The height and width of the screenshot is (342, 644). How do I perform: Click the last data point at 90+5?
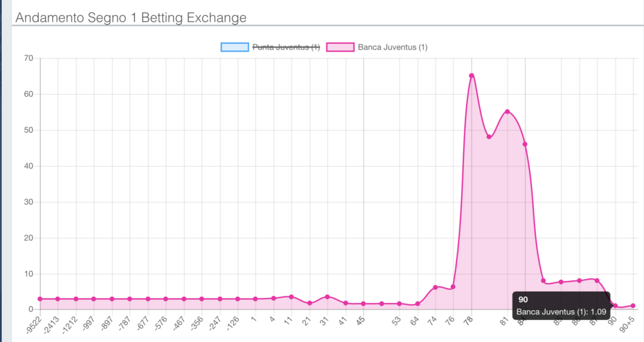click(633, 306)
